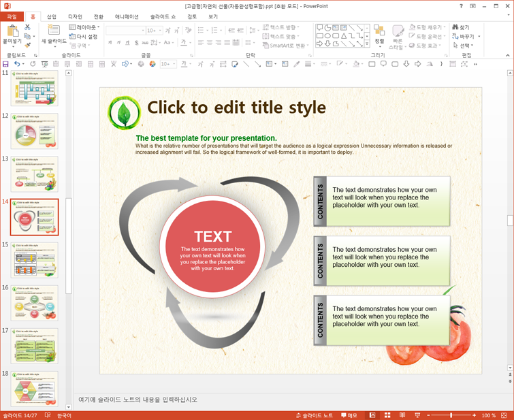Toggle Comments (메모) pane in status bar
The height and width of the screenshot is (420, 514).
pyautogui.click(x=349, y=415)
